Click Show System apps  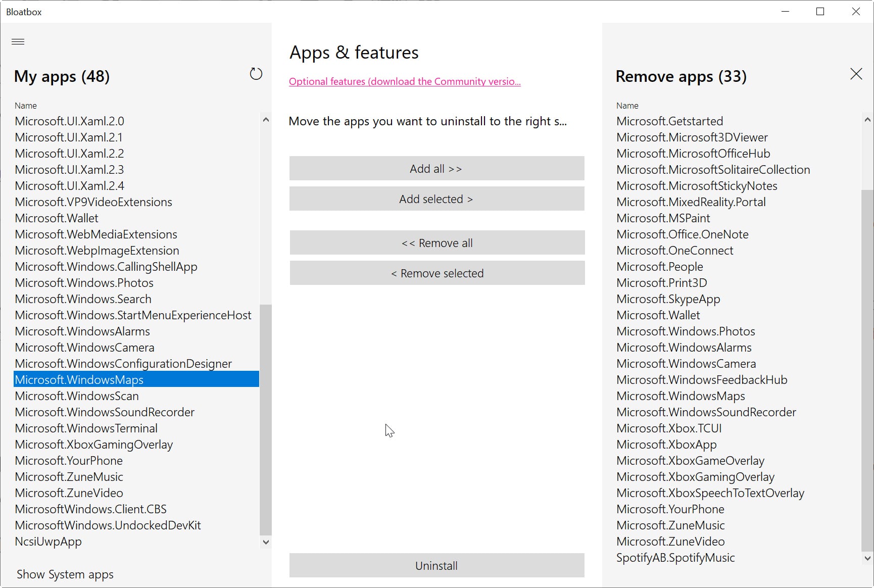(x=65, y=574)
